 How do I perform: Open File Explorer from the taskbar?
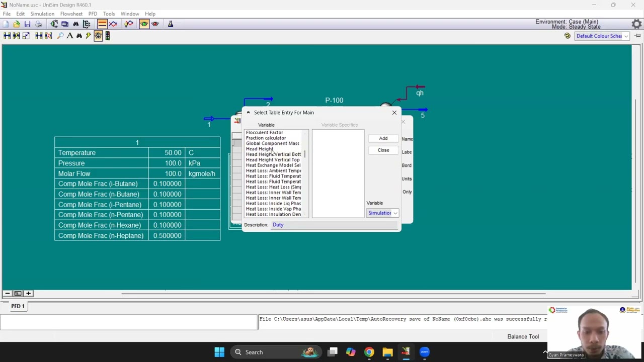pos(387,352)
